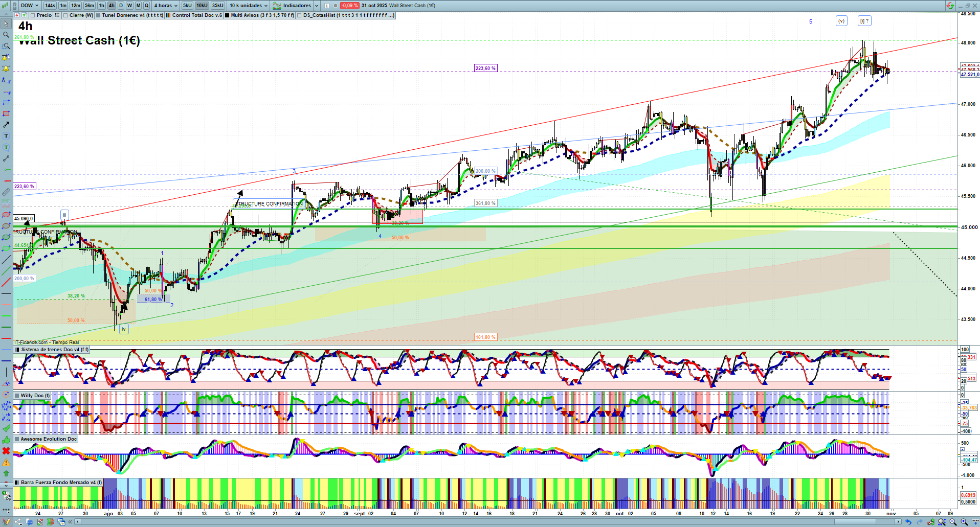Click the info icon next to Indicadores
Viewport: 980px width, 527px height.
pyautogui.click(x=326, y=6)
